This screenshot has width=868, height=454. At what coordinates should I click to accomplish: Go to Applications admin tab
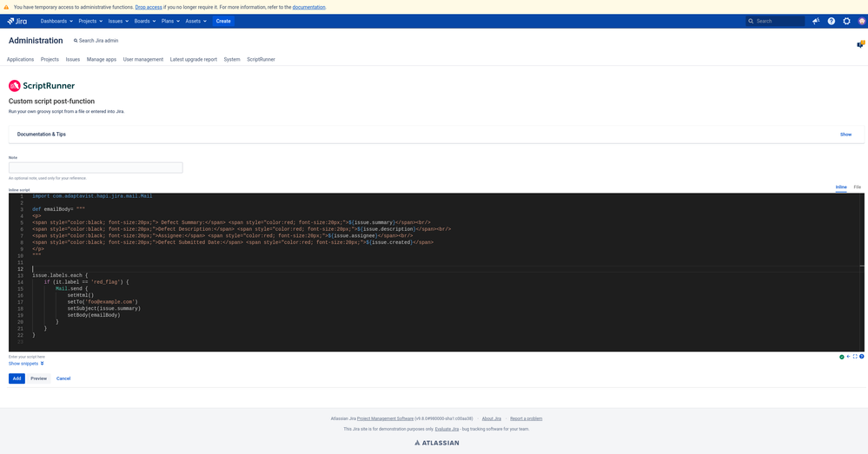coord(21,59)
